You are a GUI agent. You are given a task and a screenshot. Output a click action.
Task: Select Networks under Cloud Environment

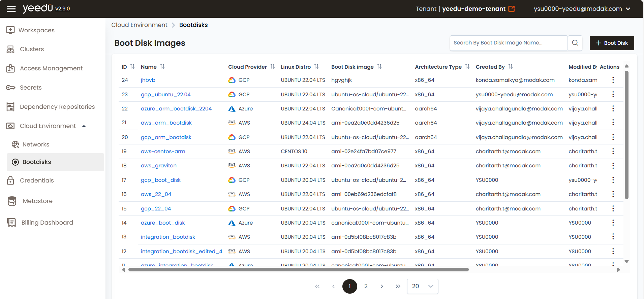click(x=36, y=144)
